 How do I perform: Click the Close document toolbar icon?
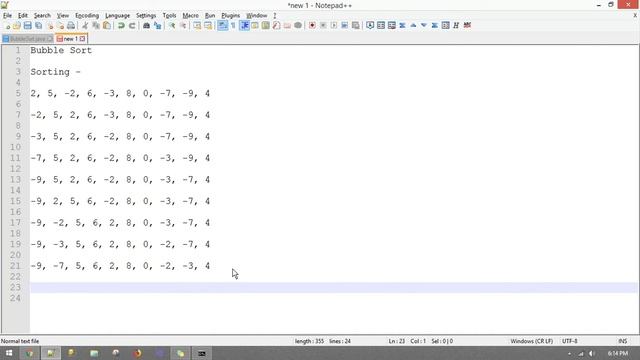coord(50,26)
